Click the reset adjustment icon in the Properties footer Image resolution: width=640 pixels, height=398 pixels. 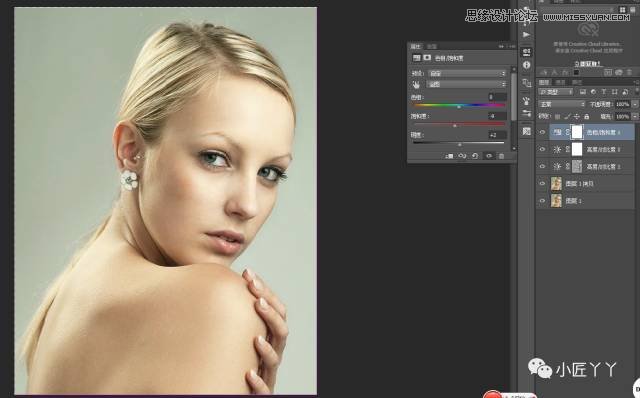pyautogui.click(x=475, y=156)
